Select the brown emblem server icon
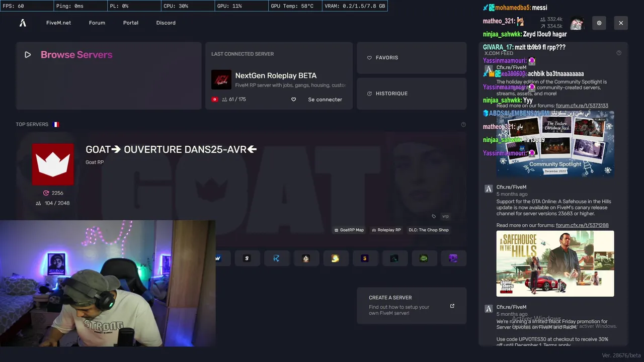This screenshot has width=644, height=362. [306, 258]
